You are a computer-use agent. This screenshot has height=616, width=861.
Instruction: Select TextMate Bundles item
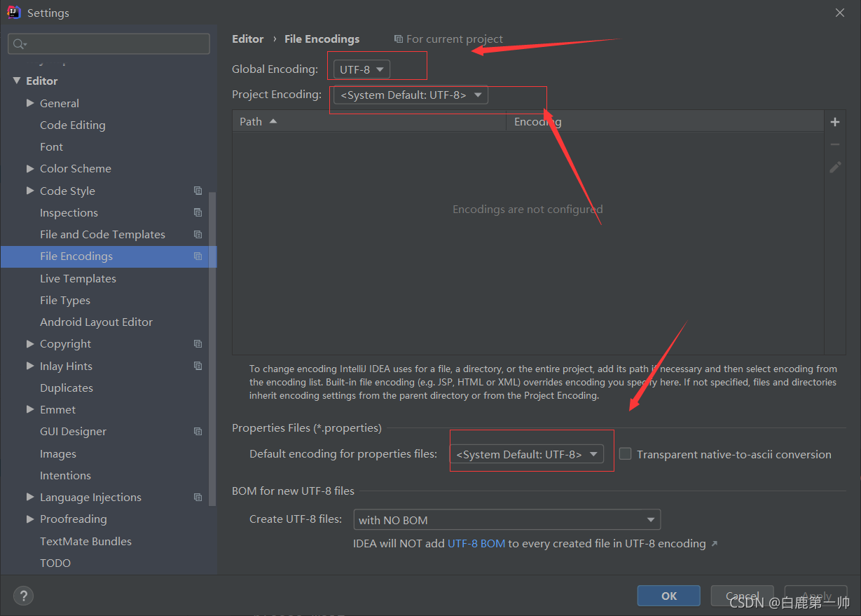tap(85, 541)
